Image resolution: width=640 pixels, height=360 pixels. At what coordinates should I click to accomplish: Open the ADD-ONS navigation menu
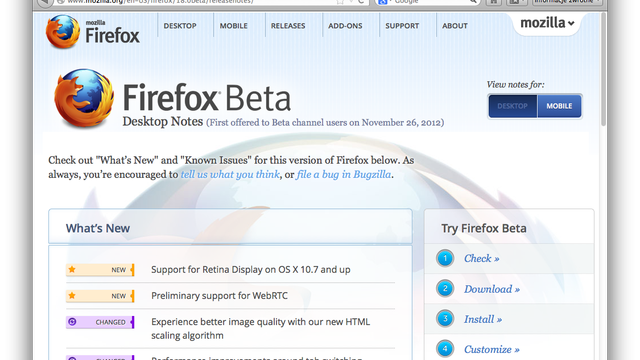coord(345,26)
